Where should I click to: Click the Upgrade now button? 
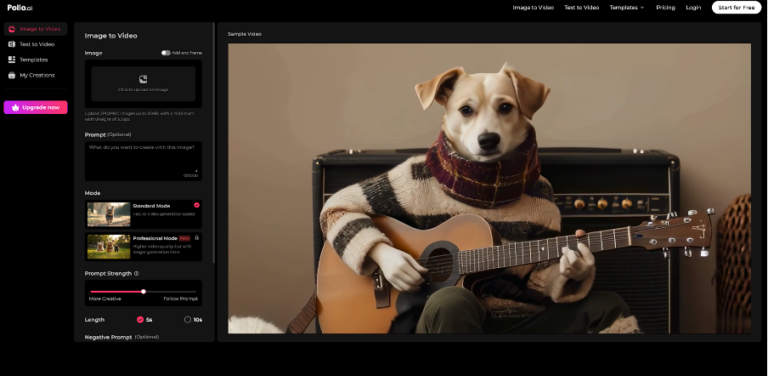35,107
